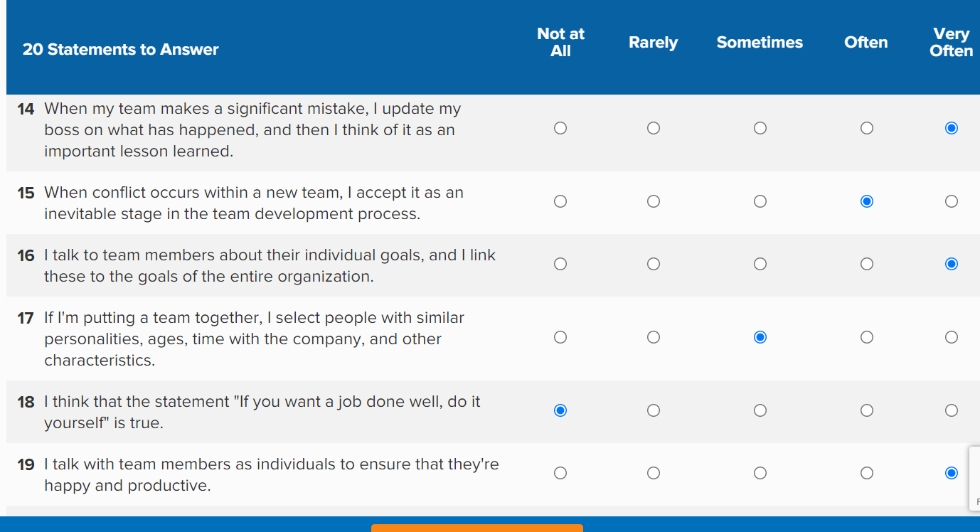The image size is (980, 532).
Task: Click statement 18 text about doing it yourself
Action: tap(262, 413)
